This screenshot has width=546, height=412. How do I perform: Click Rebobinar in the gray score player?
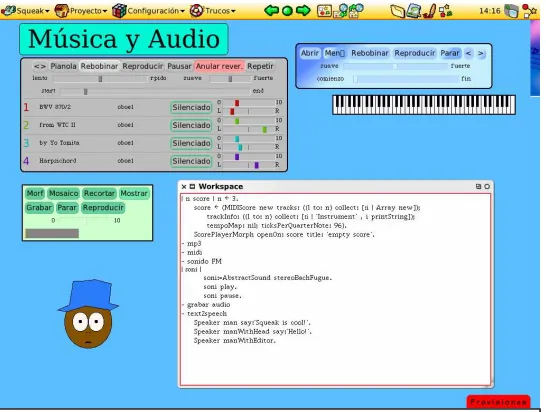(99, 66)
